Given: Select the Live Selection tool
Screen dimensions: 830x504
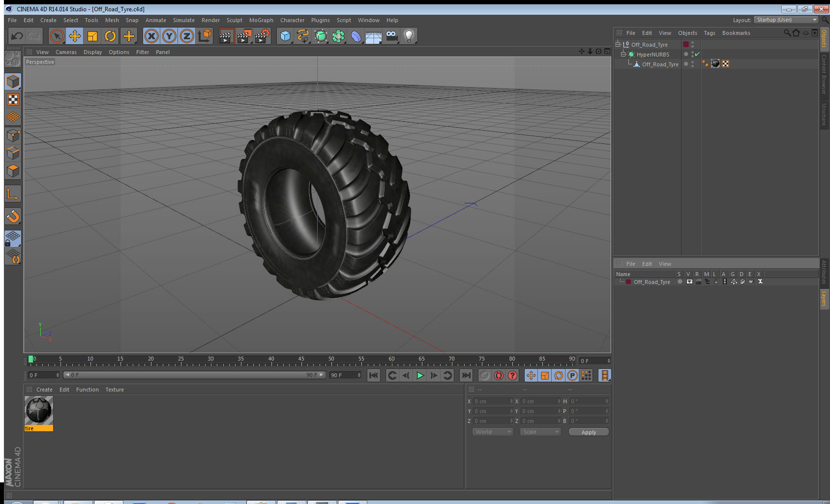Looking at the screenshot, I should pos(57,36).
